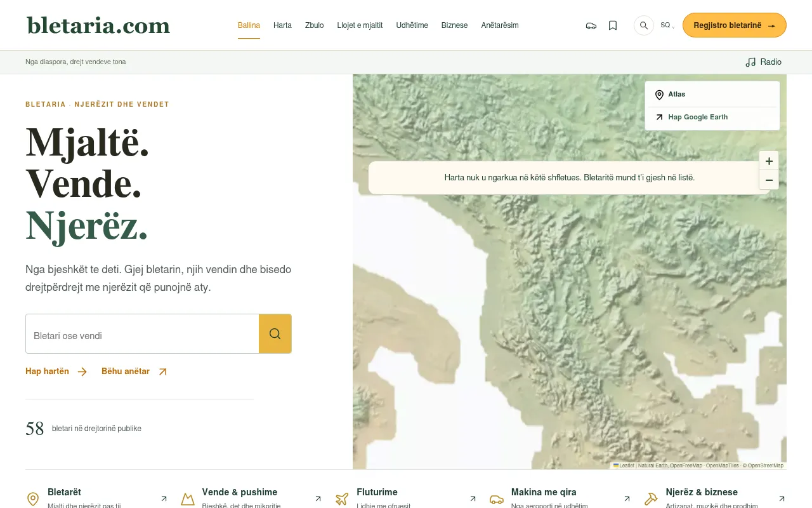Click the OpenStreetMap attribution link
This screenshot has height=508, width=812.
[x=766, y=465]
